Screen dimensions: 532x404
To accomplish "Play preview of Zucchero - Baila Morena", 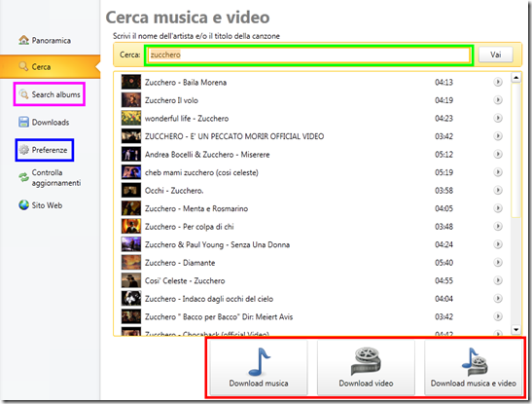I will tap(498, 82).
